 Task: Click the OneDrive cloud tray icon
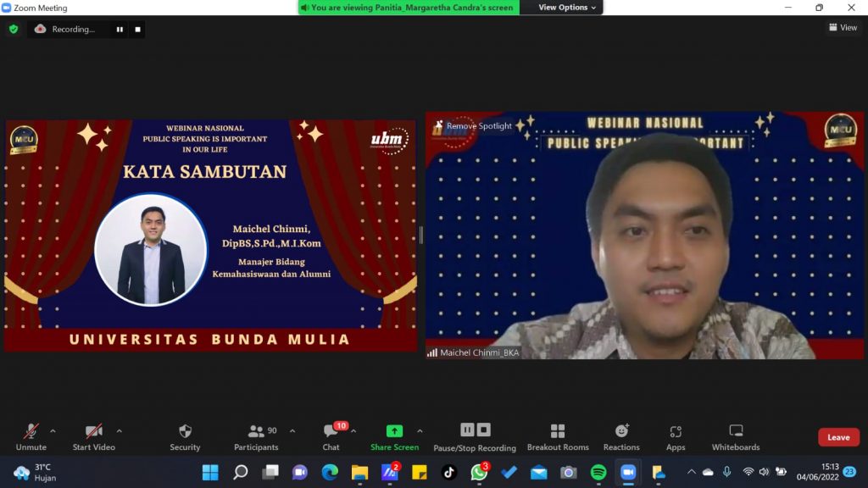click(x=708, y=472)
